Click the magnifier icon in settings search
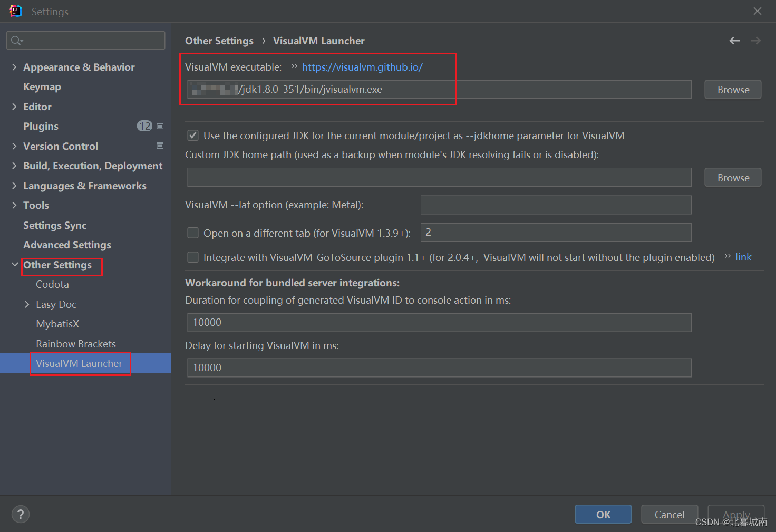776x532 pixels. pos(16,40)
